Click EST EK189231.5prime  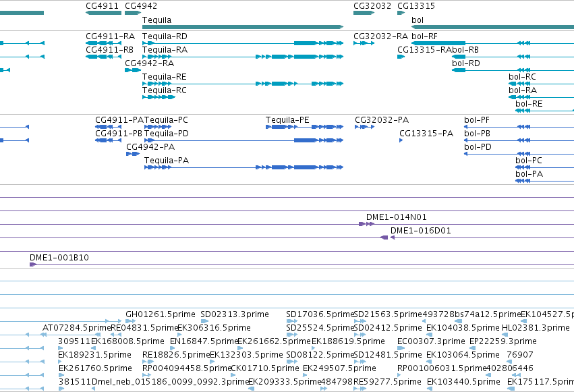pos(94,355)
